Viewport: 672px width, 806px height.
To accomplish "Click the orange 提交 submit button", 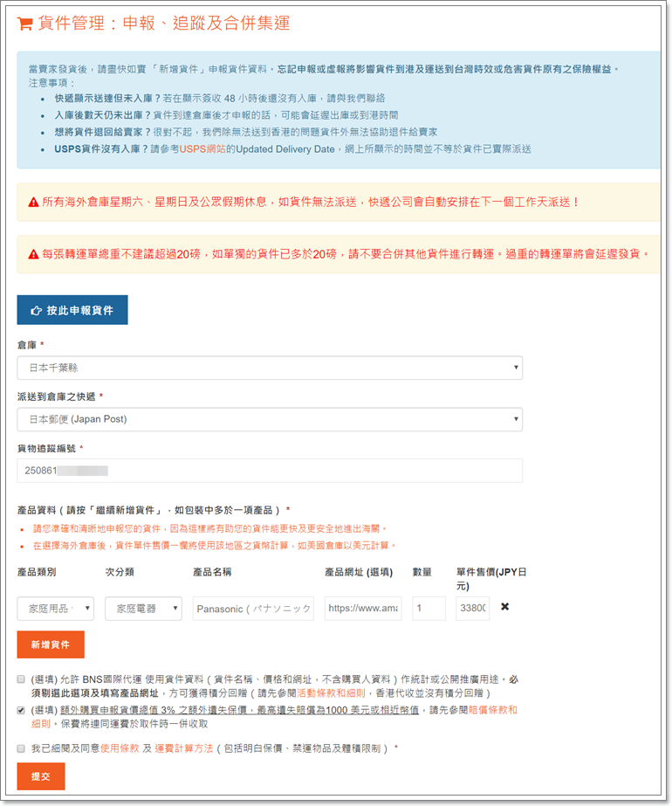I will [x=41, y=776].
